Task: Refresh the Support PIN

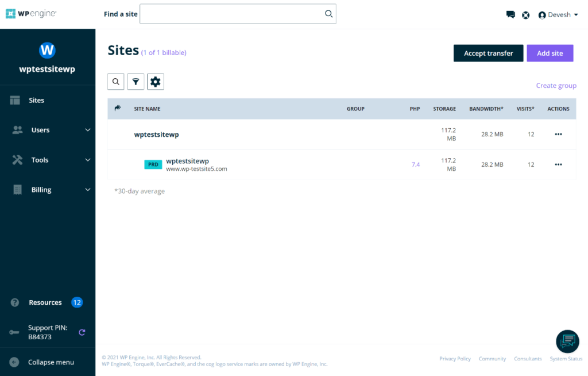Action: tap(82, 332)
